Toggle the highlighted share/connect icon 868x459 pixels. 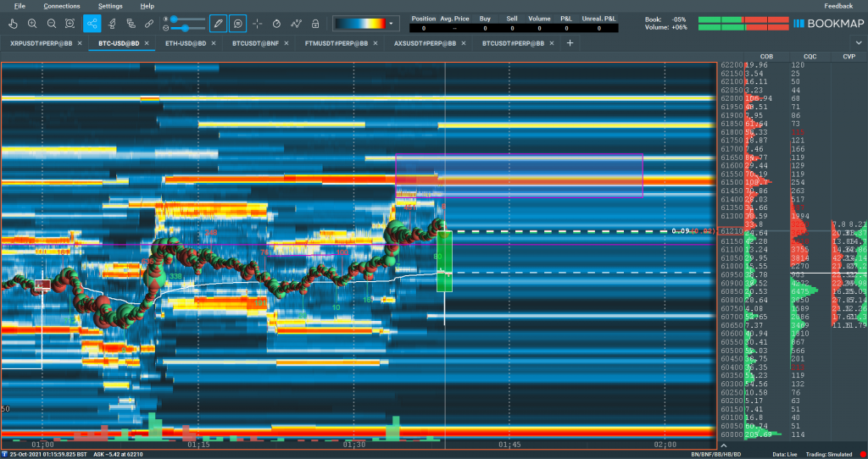(92, 24)
